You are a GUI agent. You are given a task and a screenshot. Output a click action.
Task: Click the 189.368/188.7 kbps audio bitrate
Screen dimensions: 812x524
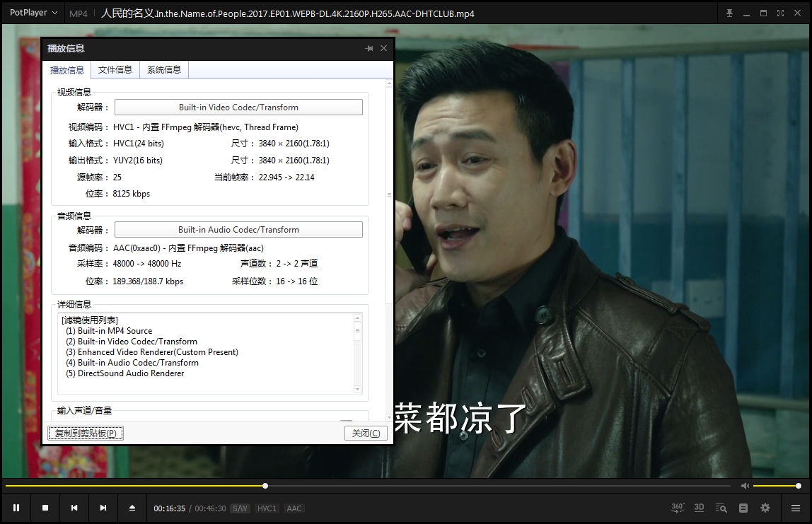[x=148, y=281]
